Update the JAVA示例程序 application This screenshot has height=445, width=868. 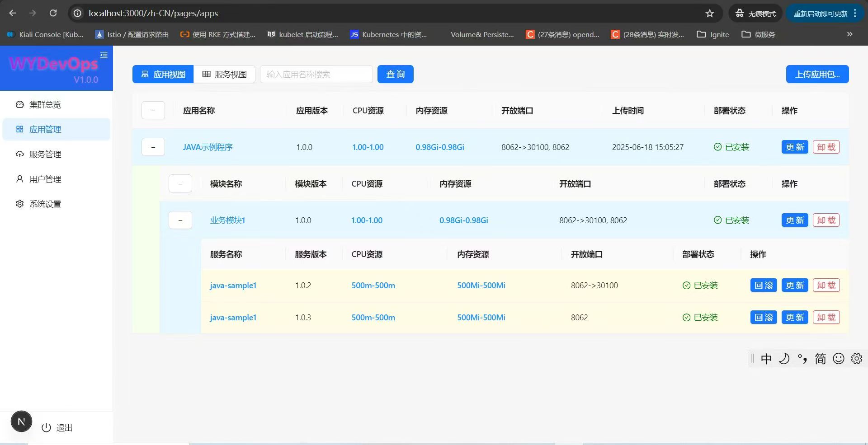click(x=795, y=147)
